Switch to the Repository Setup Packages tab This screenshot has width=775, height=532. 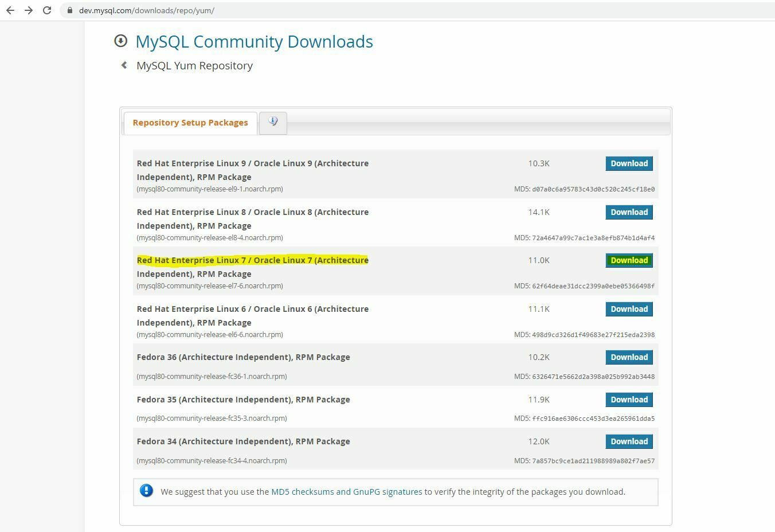190,122
